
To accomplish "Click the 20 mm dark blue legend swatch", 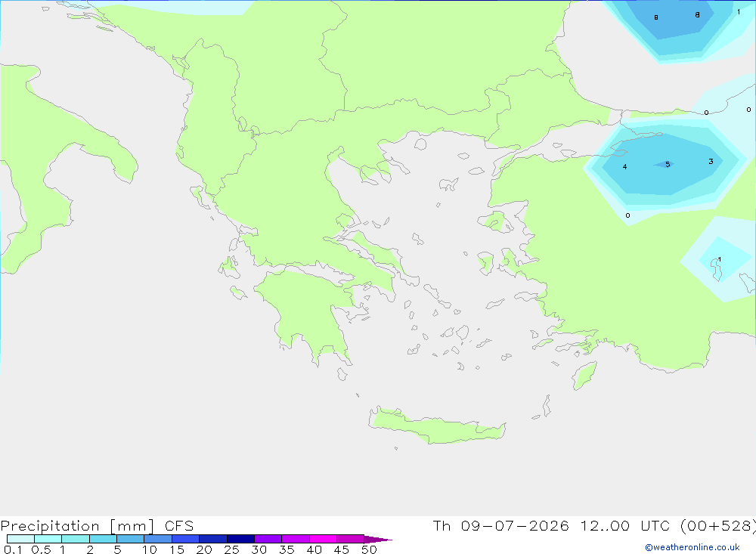I will coord(212,539).
